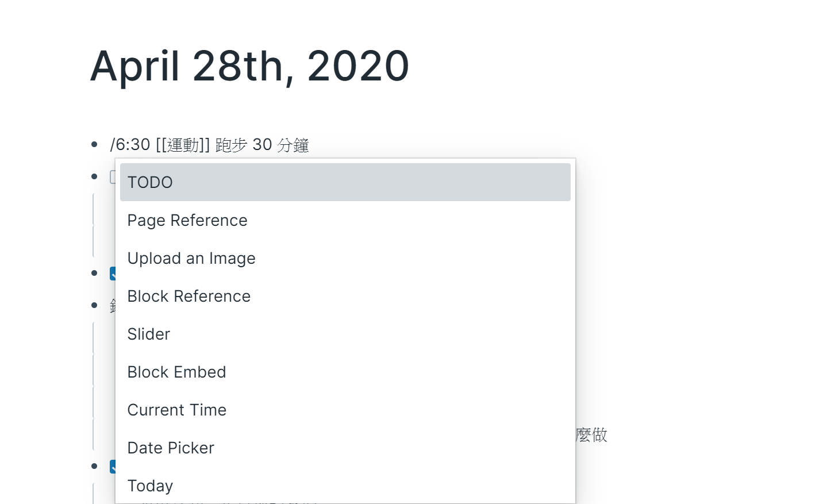This screenshot has height=504, width=827.
Task: Pick Upload an Image from the menu
Action: (x=345, y=258)
